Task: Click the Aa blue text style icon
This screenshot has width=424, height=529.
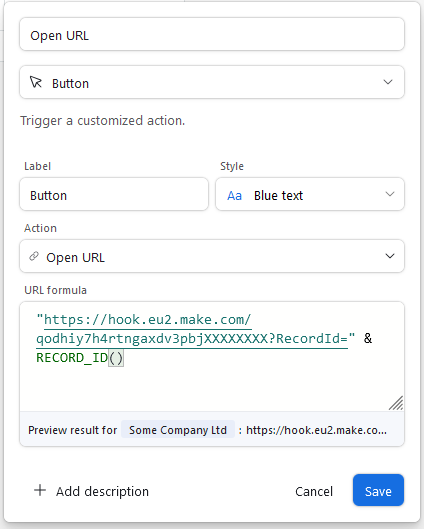Action: coord(234,196)
